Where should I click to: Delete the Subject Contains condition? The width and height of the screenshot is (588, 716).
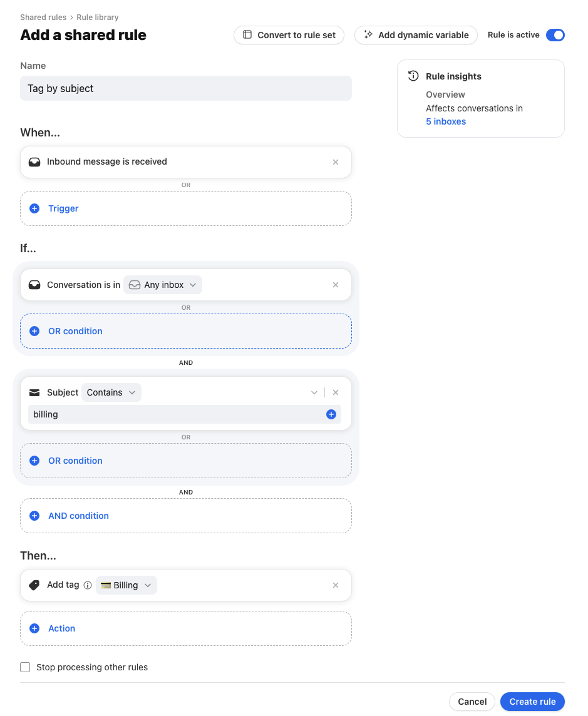(336, 392)
